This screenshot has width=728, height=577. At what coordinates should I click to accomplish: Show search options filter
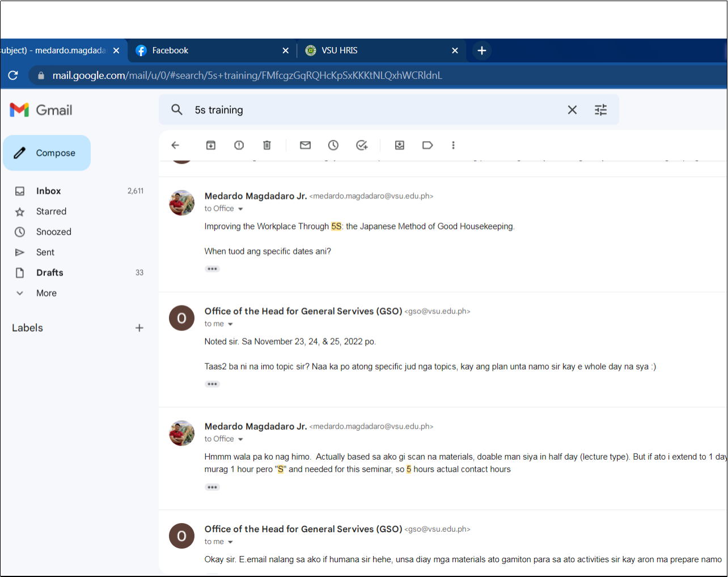pos(600,110)
